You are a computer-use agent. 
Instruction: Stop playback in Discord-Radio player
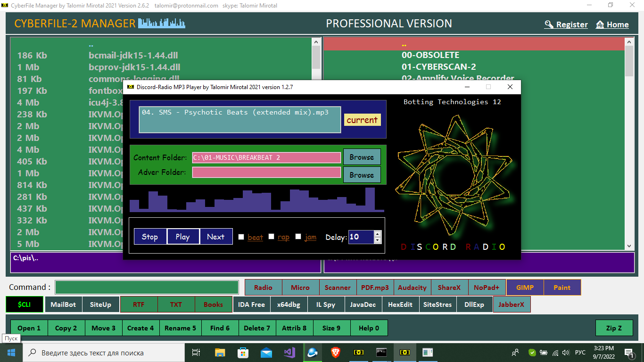pos(150,237)
